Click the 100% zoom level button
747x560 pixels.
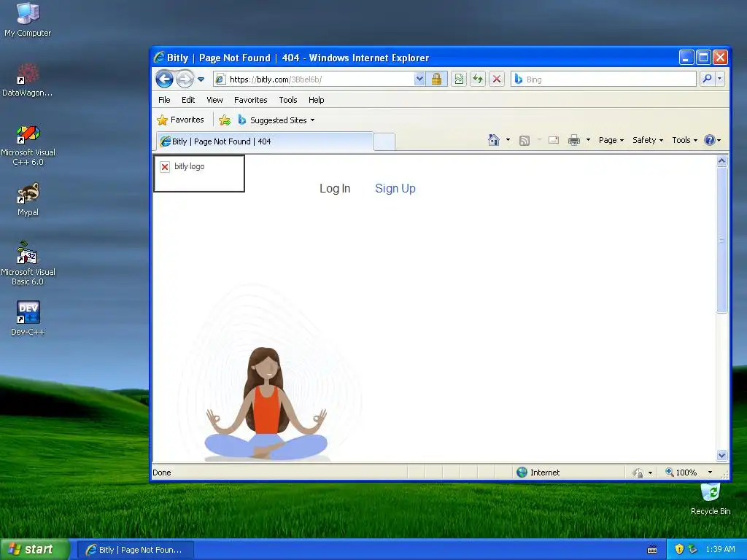tap(682, 472)
